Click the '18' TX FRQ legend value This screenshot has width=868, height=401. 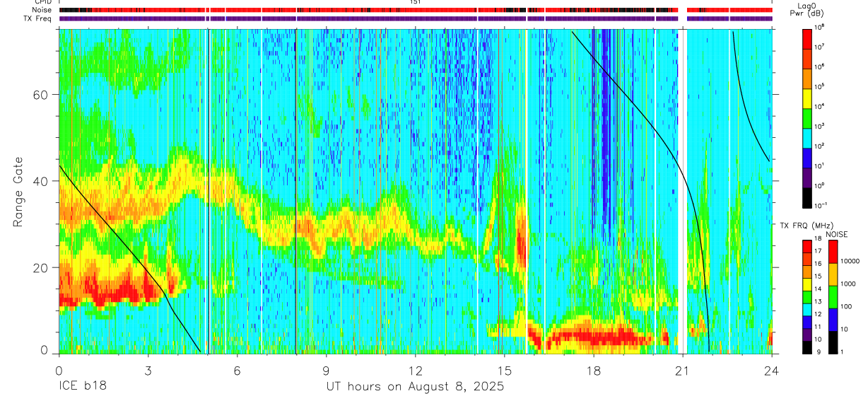point(819,239)
